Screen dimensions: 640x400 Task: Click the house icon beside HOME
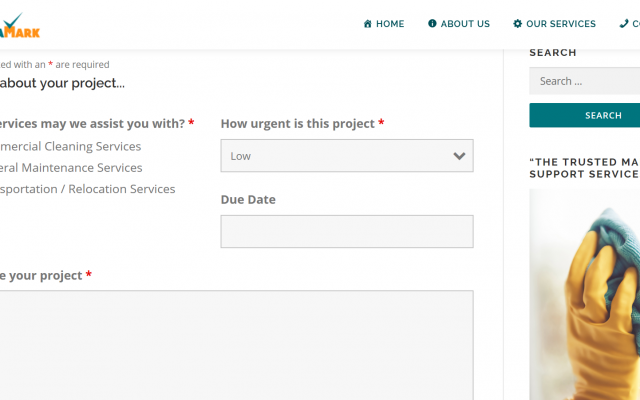(x=368, y=24)
